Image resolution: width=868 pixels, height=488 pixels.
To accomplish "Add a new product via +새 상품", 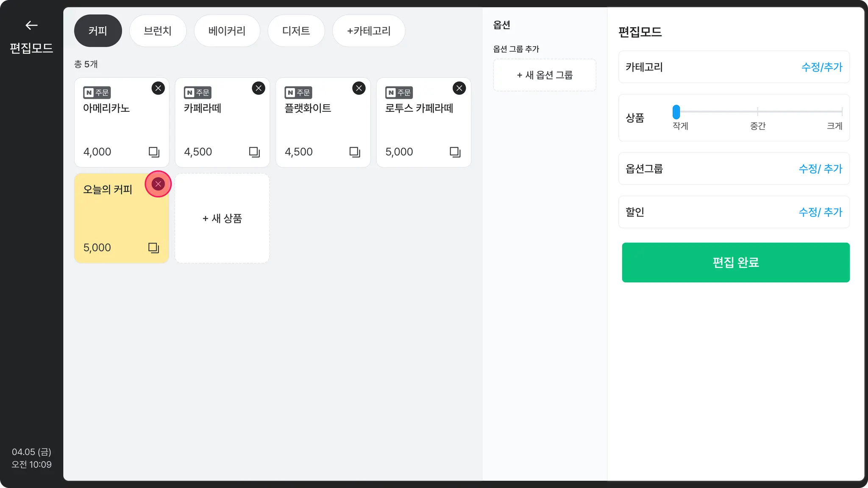I will coord(222,218).
